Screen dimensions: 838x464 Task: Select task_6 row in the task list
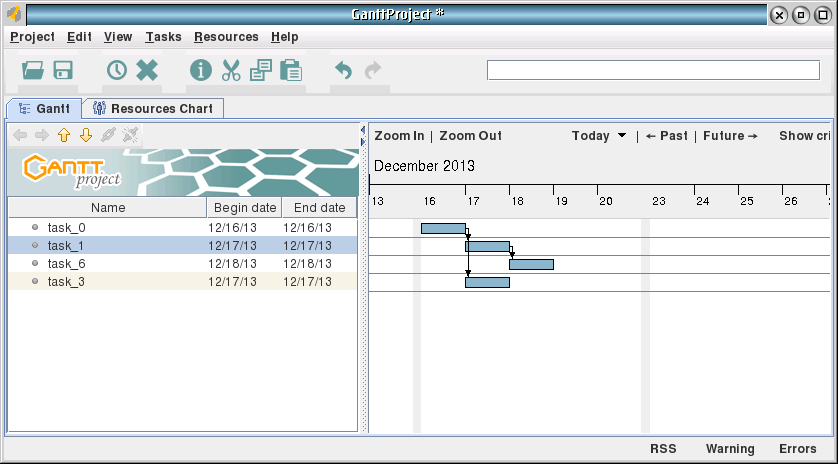67,264
